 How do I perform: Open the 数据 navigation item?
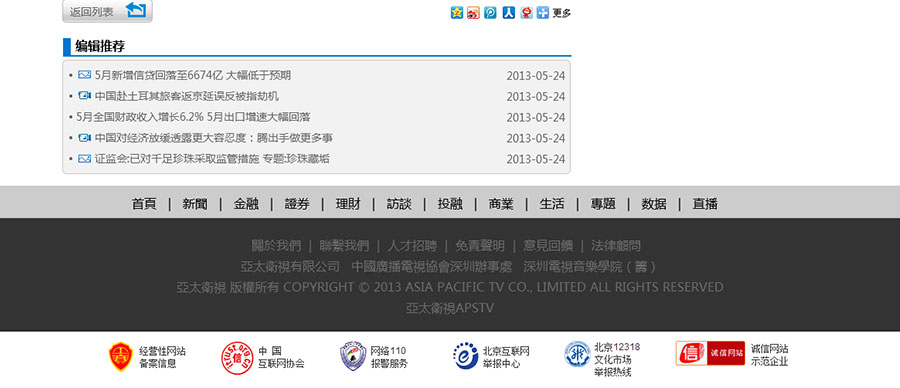(x=654, y=204)
